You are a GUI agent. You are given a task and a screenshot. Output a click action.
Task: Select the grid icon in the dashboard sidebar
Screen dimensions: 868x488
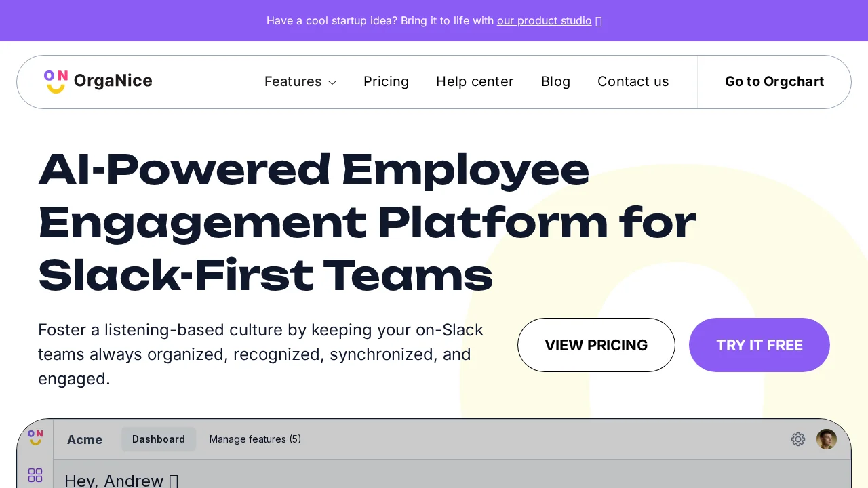35,475
